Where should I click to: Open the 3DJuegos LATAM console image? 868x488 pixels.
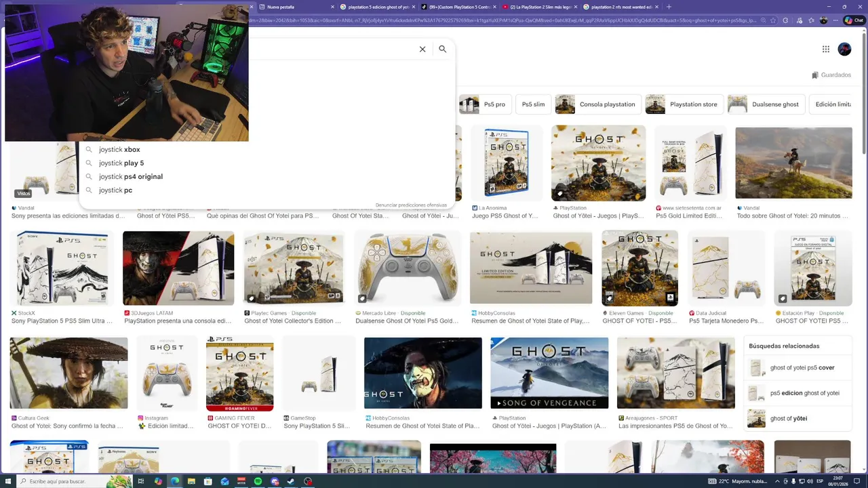[x=178, y=268]
